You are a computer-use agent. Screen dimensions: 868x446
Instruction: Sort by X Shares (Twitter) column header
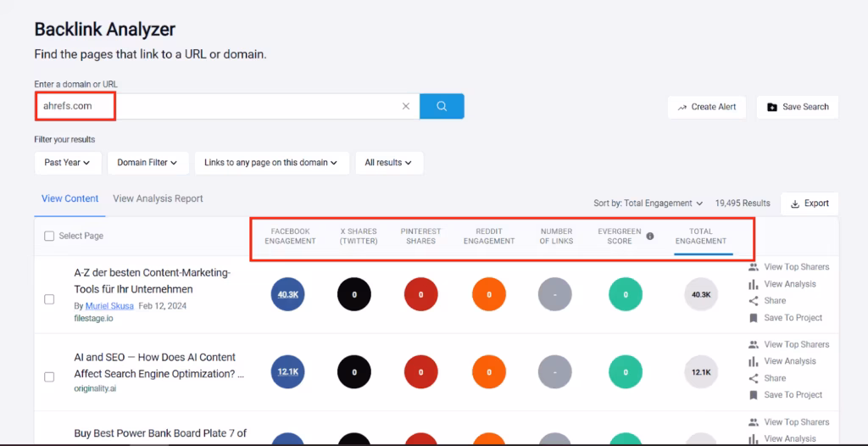point(359,236)
